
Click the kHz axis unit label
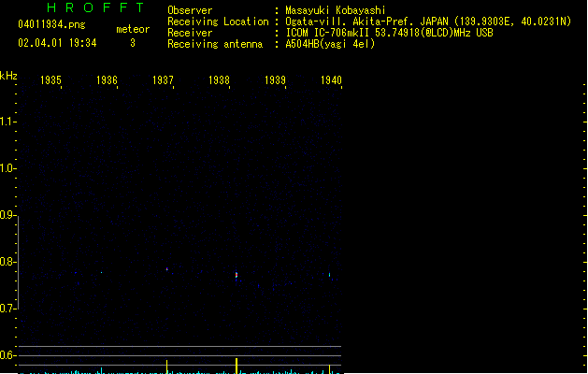[x=8, y=76]
